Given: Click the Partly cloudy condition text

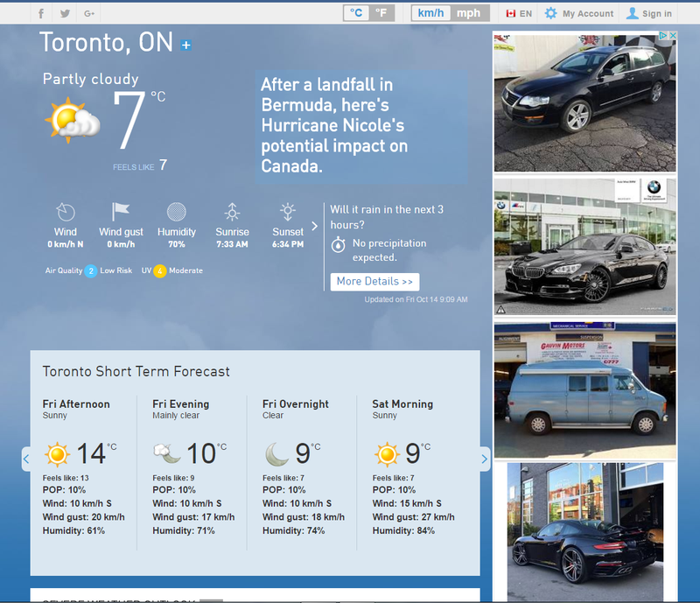Looking at the screenshot, I should [x=91, y=79].
